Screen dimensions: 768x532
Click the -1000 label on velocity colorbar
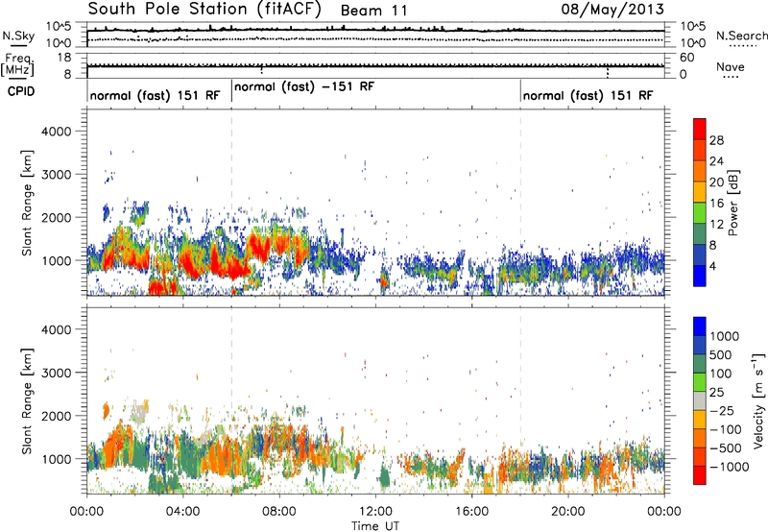click(x=730, y=467)
